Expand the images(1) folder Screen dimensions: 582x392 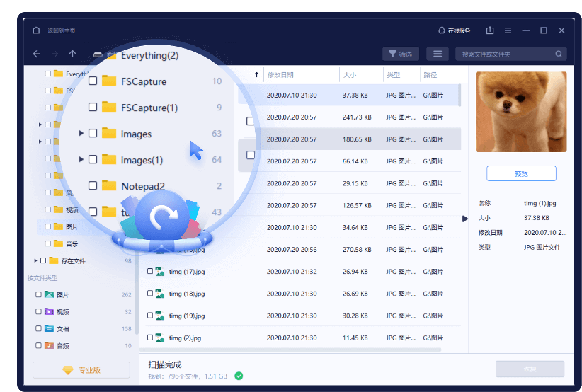[81, 160]
